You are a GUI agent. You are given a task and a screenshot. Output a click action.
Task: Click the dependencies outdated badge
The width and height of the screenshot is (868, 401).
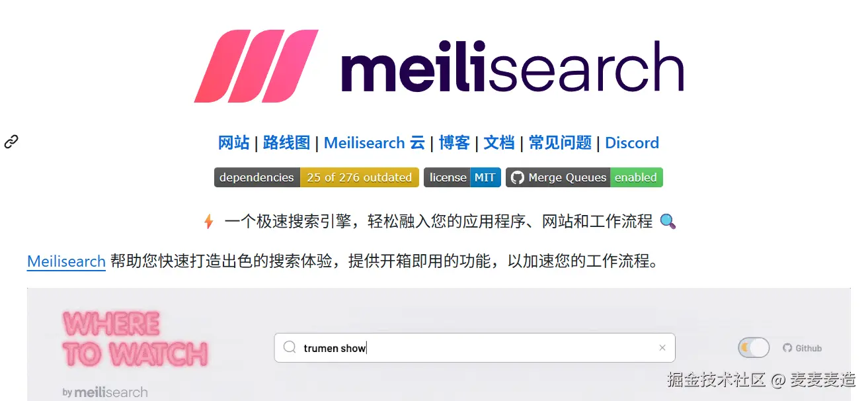point(316,177)
